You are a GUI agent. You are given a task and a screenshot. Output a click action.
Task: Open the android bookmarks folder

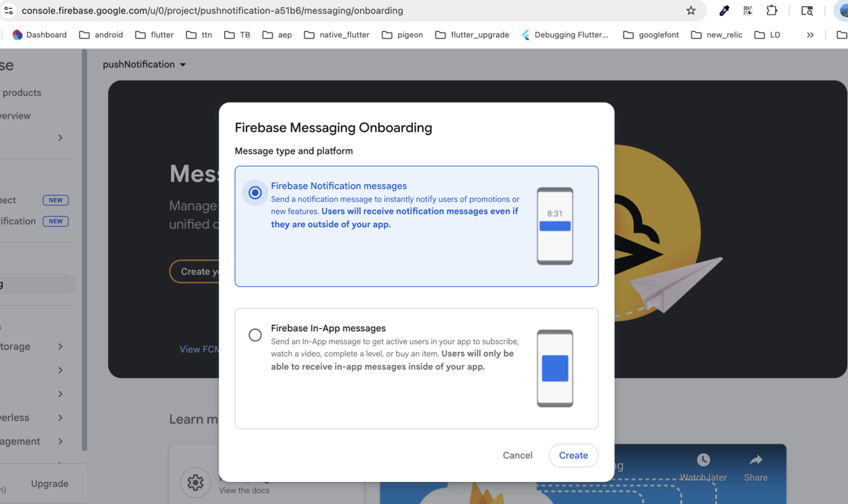(101, 35)
